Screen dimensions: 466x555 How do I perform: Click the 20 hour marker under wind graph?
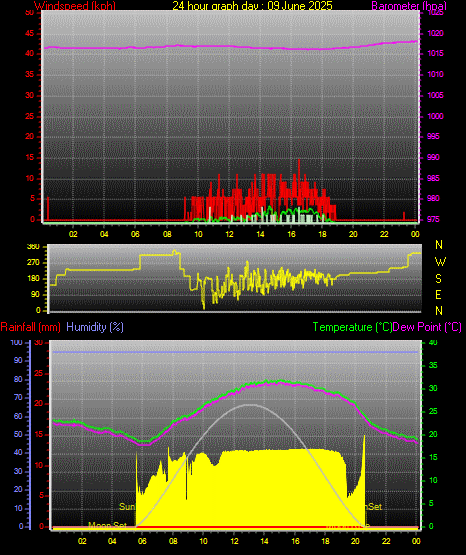tap(353, 234)
